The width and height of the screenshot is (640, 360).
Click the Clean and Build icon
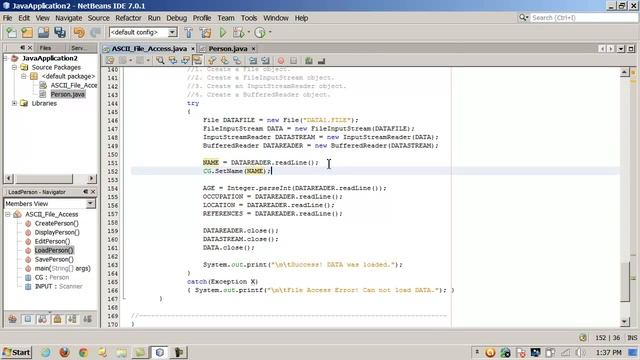(205, 33)
